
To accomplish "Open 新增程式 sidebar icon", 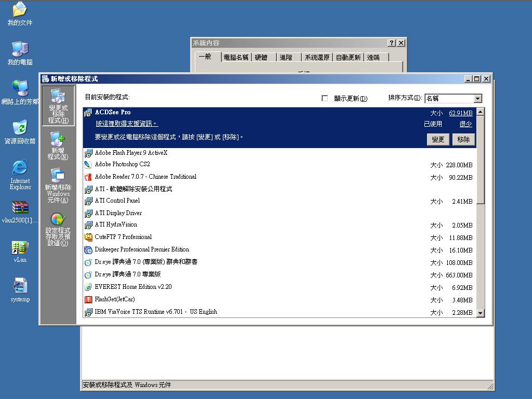I will click(58, 146).
